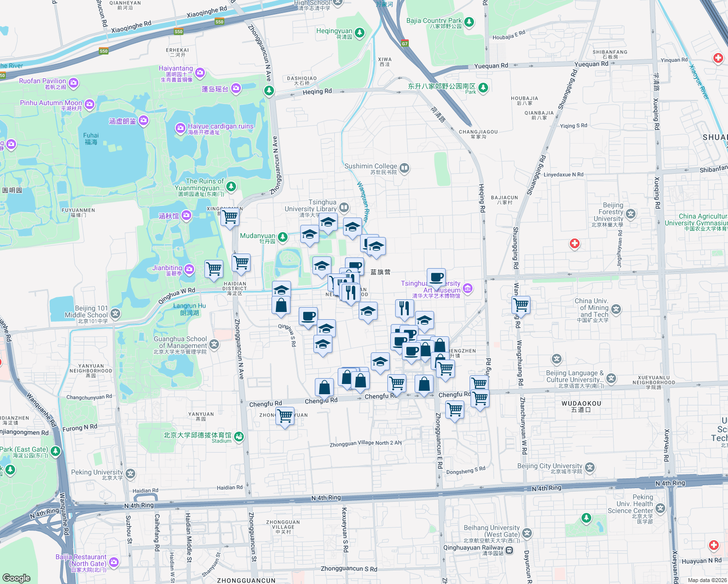Click the park tree icon at Heqingyuan
728x584 pixels.
pyautogui.click(x=359, y=34)
